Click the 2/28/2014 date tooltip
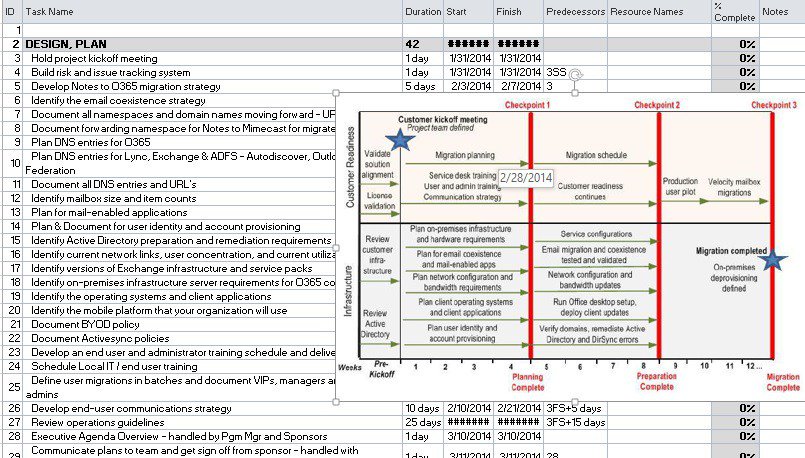The width and height of the screenshot is (805, 458). (526, 178)
